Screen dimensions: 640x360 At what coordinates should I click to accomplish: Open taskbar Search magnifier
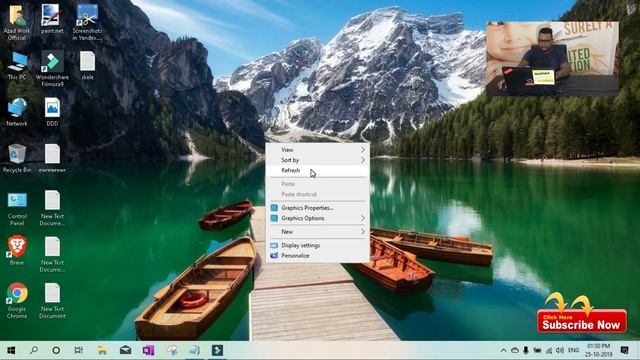coord(33,350)
